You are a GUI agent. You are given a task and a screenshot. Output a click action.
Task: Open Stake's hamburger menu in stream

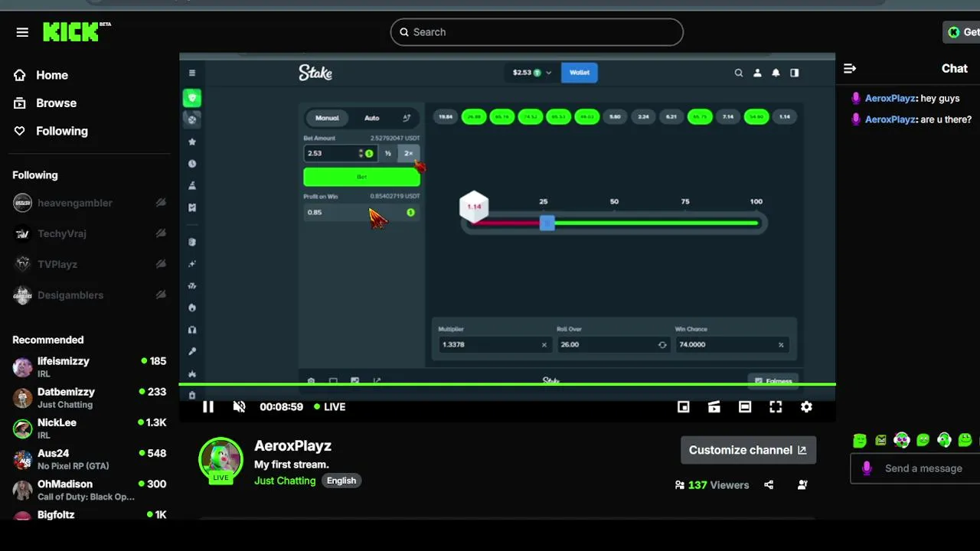pyautogui.click(x=192, y=73)
